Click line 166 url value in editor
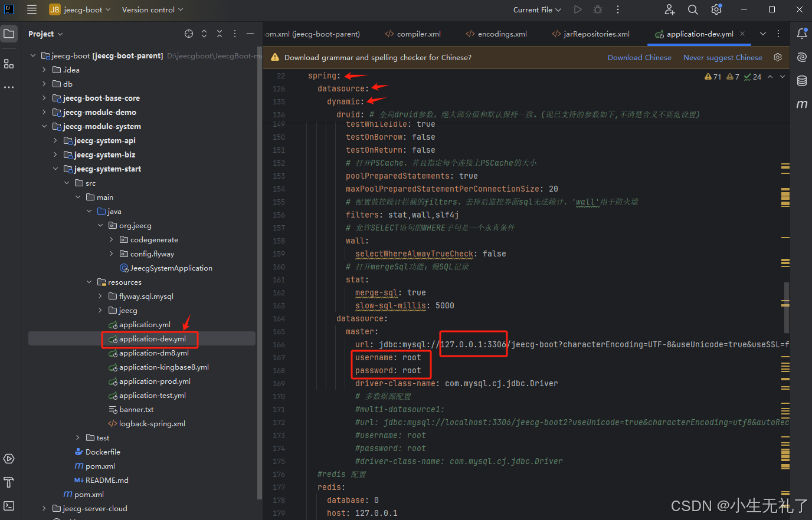Viewport: 812px width, 520px height. coord(584,344)
